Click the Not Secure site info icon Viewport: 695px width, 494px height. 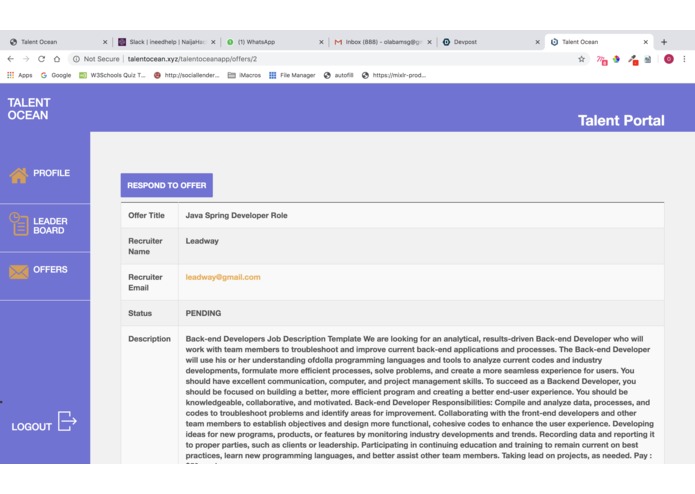point(76,59)
